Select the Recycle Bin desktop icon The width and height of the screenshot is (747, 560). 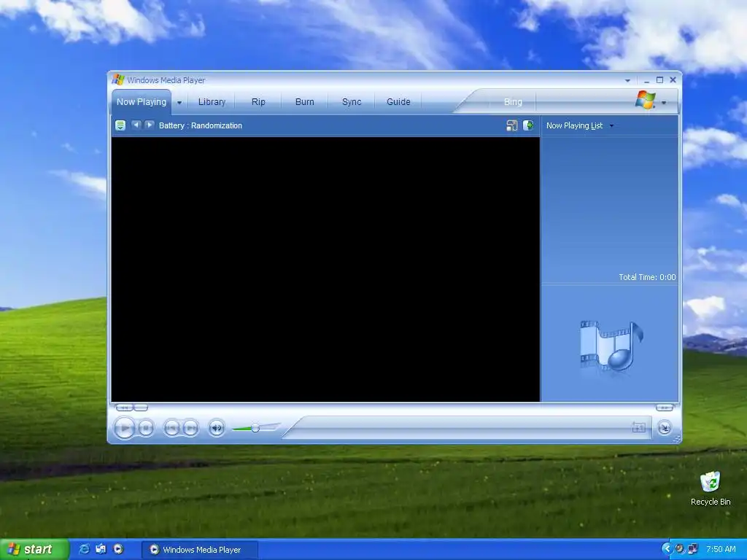(x=711, y=489)
